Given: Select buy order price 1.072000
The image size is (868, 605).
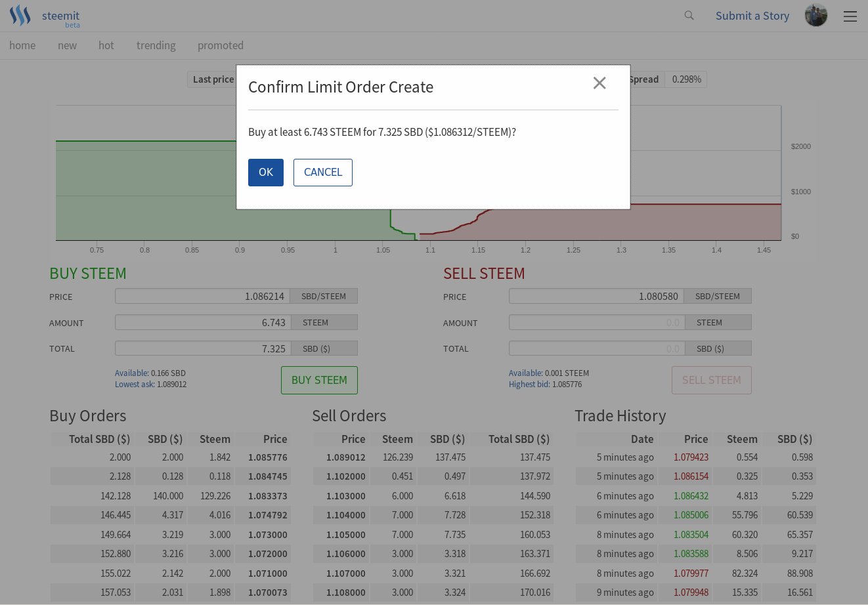Looking at the screenshot, I should pos(268,554).
